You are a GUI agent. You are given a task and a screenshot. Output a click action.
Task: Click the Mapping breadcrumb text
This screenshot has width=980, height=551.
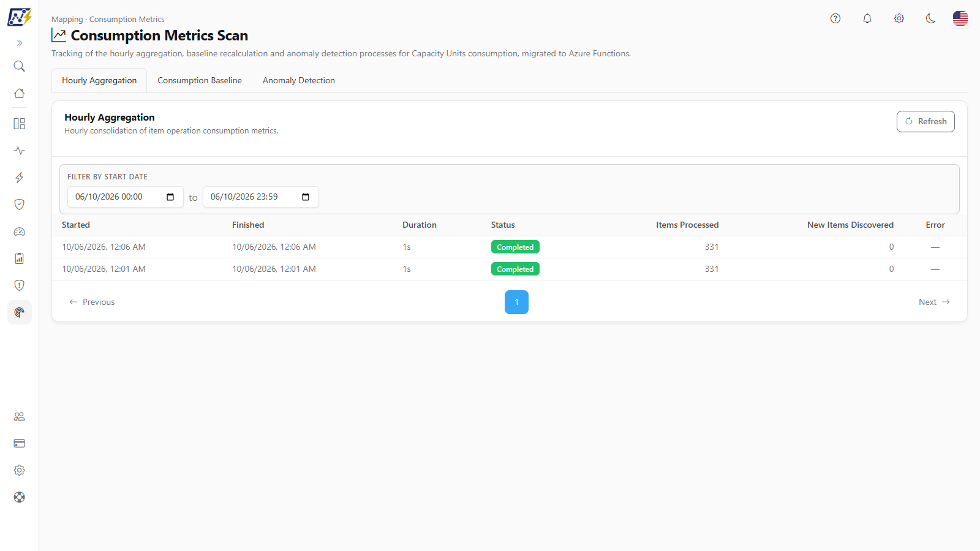(x=67, y=20)
